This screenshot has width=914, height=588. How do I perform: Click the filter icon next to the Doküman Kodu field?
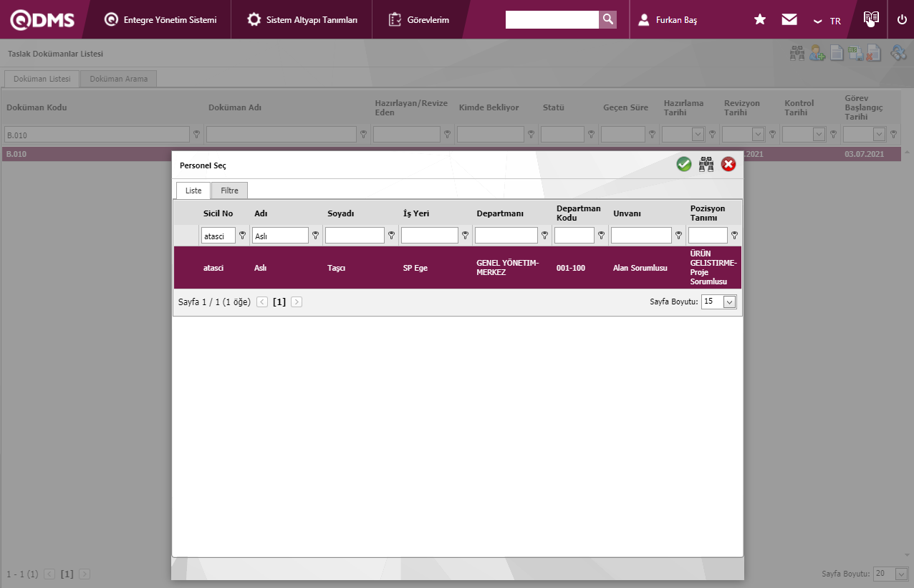pos(196,134)
